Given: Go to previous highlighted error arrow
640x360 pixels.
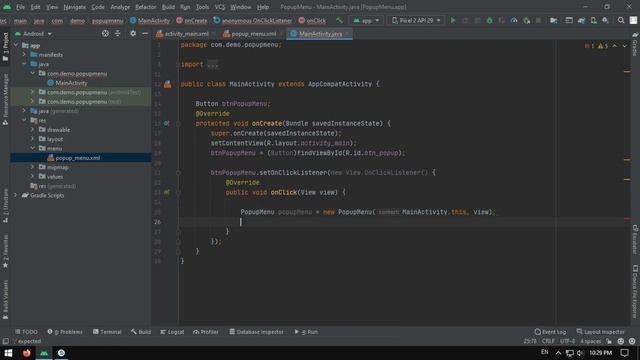Looking at the screenshot, I should click(x=615, y=46).
